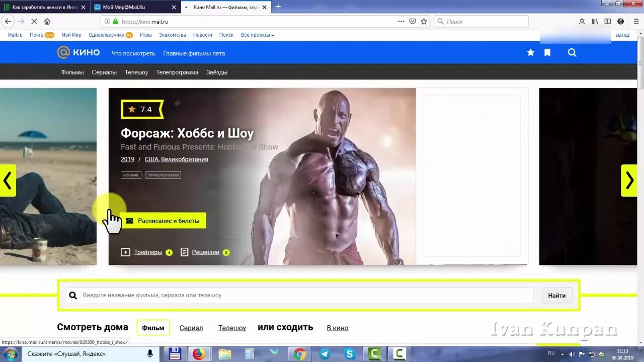Select the 'Фильмы' menu item

(72, 72)
